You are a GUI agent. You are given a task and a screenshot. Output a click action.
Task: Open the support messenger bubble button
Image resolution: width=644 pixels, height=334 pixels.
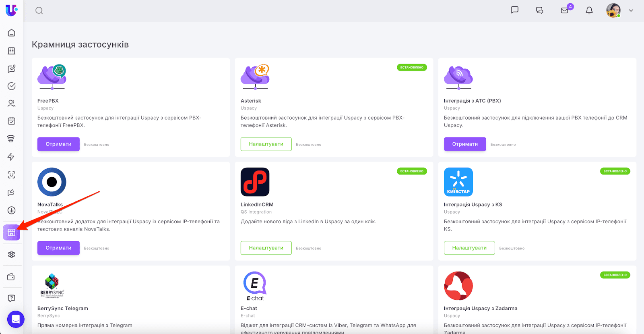click(16, 319)
